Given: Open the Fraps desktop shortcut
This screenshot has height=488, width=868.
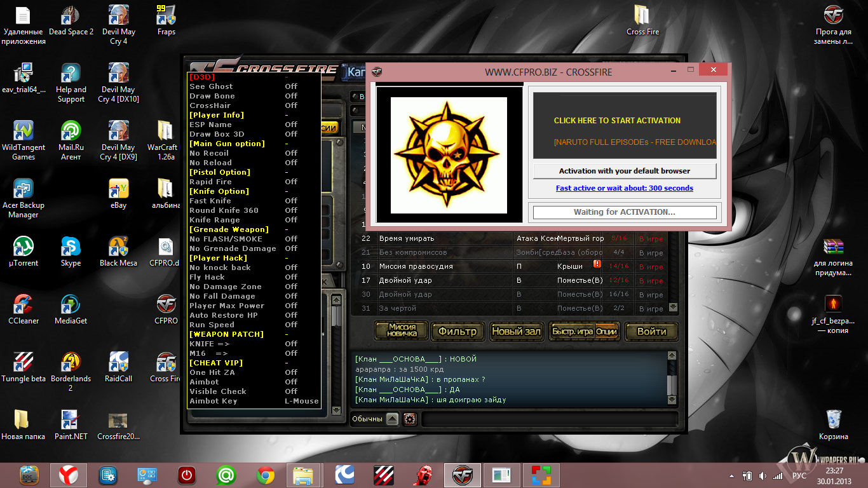Looking at the screenshot, I should point(166,20).
